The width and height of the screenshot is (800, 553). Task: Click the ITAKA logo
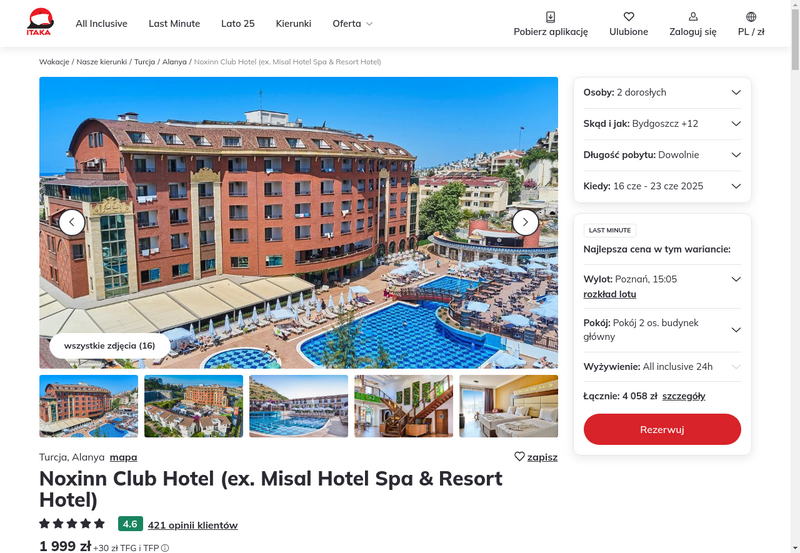coord(40,22)
